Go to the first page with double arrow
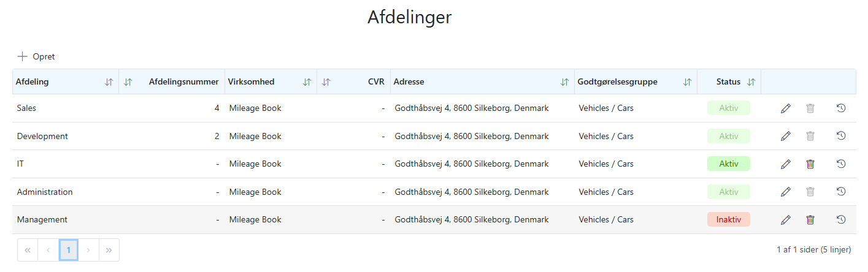Viewport: 868px width, 272px height. (x=28, y=250)
